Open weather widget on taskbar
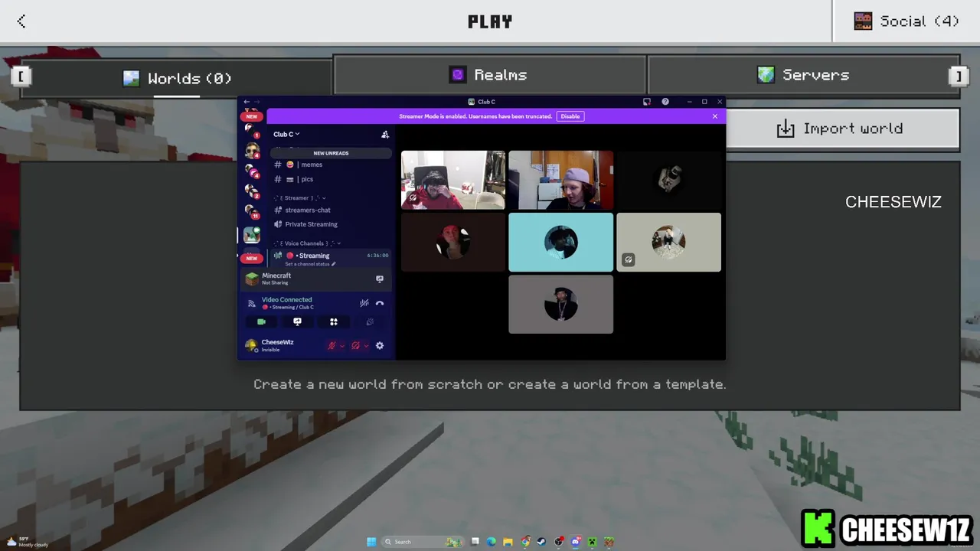 pyautogui.click(x=29, y=542)
